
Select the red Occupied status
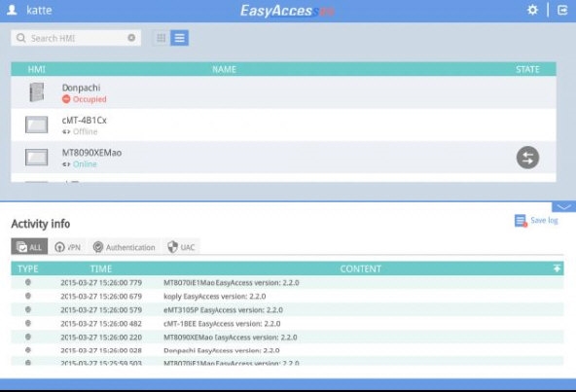point(85,99)
